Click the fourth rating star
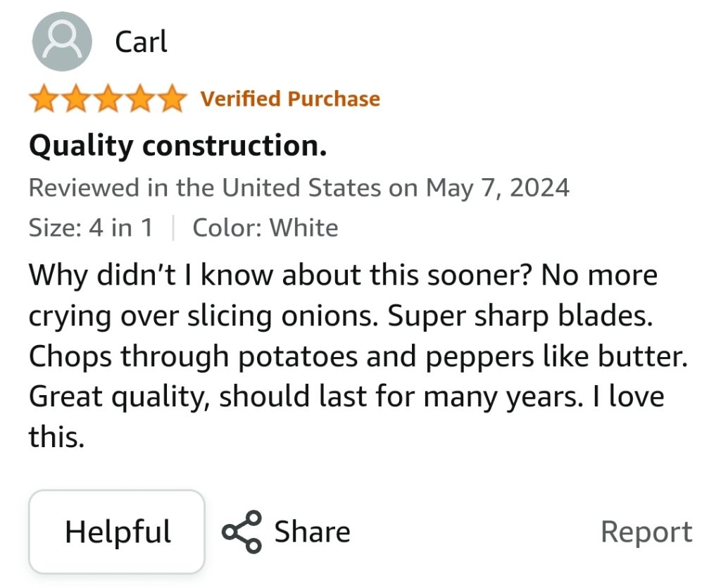 [140, 99]
